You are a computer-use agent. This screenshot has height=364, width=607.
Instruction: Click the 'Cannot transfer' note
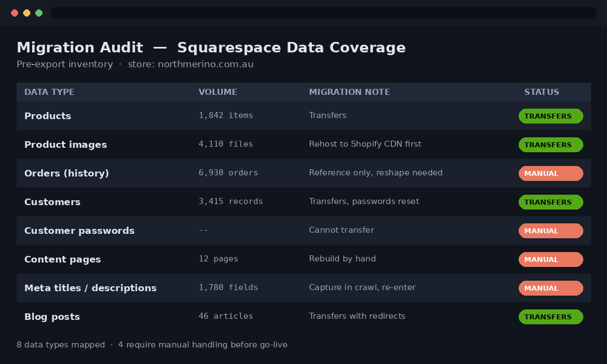[x=342, y=230]
